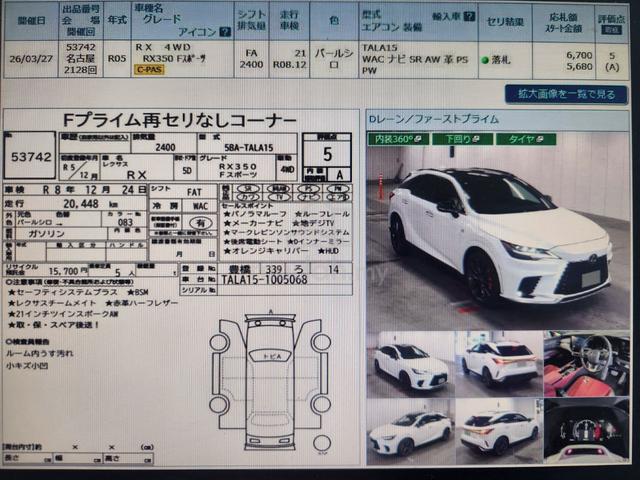Screen dimensions: 640x480
Task: Click the ★セーフティシステムプラス note line
Action: (x=62, y=292)
